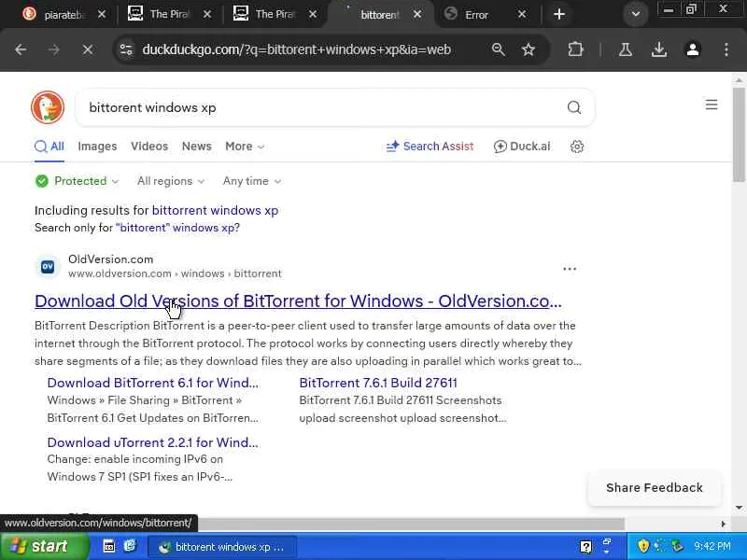Open the browser profile icon
747x560 pixels.
[693, 49]
